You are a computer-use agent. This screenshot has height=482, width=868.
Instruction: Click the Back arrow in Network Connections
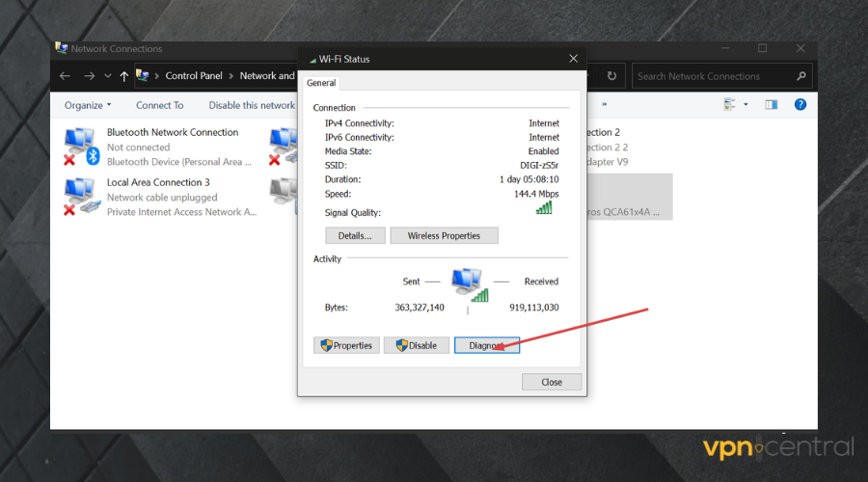(x=65, y=76)
